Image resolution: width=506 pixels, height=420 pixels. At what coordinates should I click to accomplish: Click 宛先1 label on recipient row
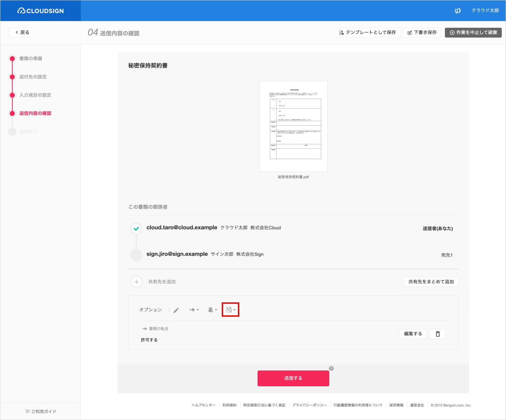[447, 255]
